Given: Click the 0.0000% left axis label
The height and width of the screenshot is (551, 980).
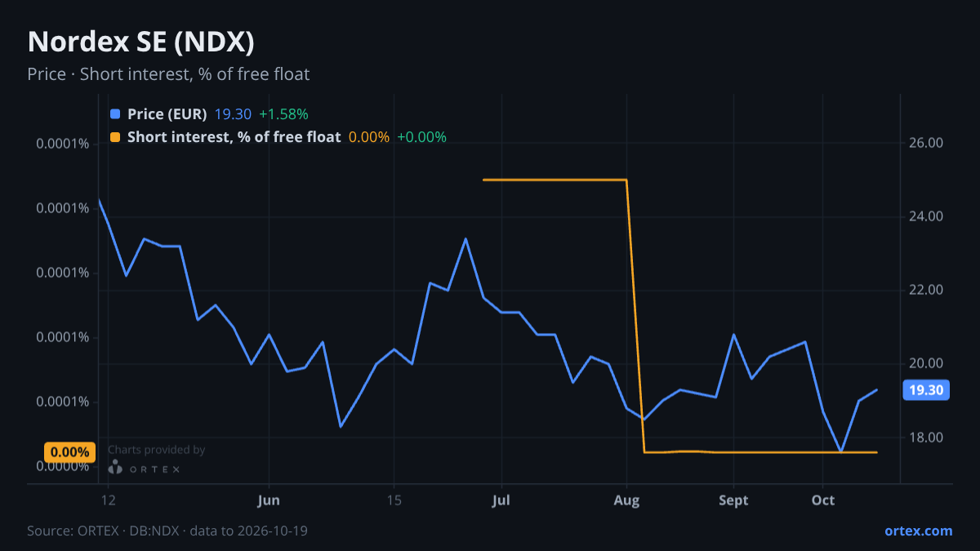Looking at the screenshot, I should pyautogui.click(x=62, y=466).
